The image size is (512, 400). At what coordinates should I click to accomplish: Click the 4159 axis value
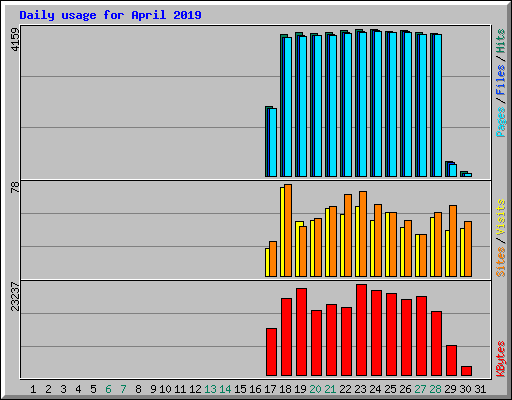[15, 39]
